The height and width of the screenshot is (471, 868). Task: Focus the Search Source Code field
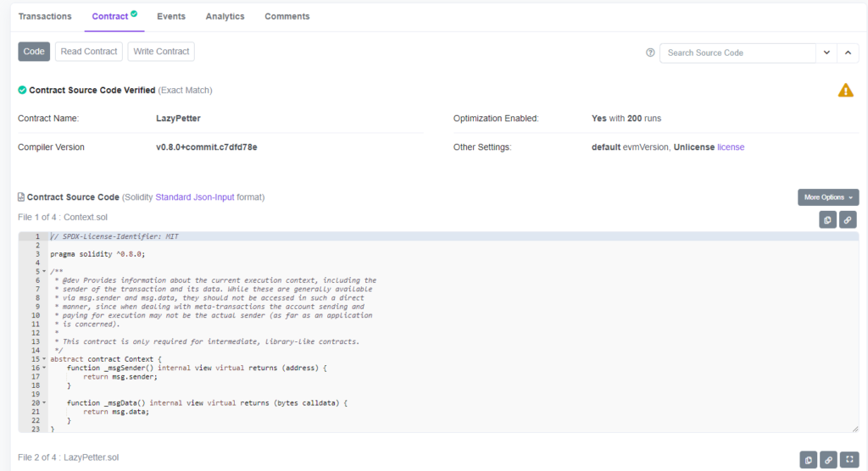coord(737,53)
